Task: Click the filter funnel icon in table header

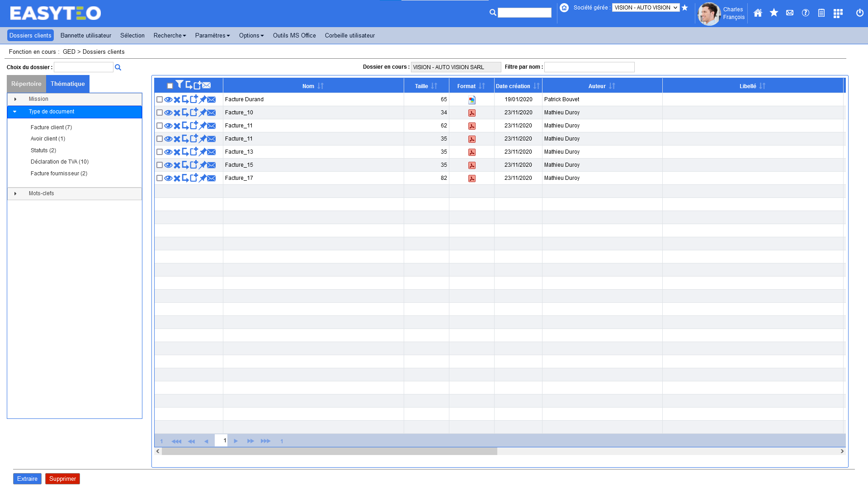Action: 179,84
